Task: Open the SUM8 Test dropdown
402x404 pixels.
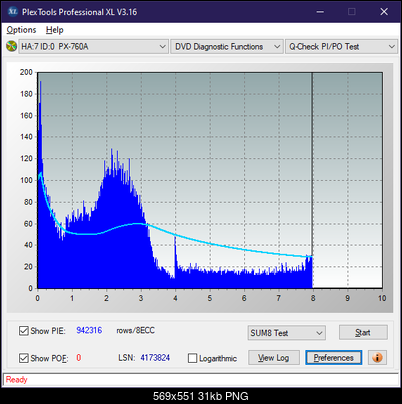Action: tap(287, 333)
